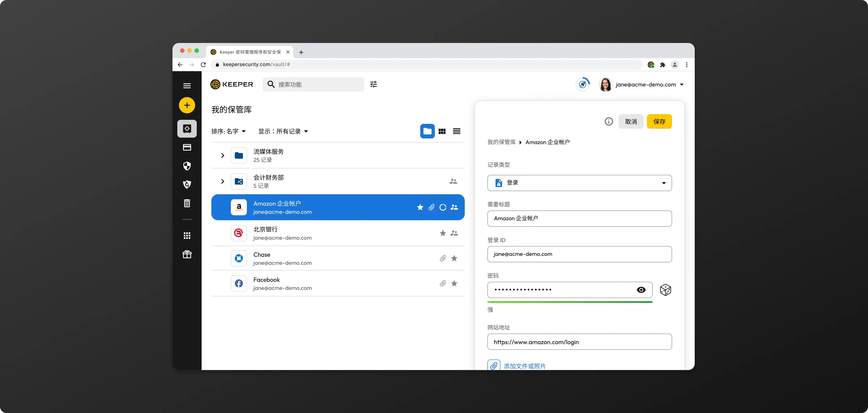
Task: Click rotation icon on Amazon record
Action: tap(443, 207)
